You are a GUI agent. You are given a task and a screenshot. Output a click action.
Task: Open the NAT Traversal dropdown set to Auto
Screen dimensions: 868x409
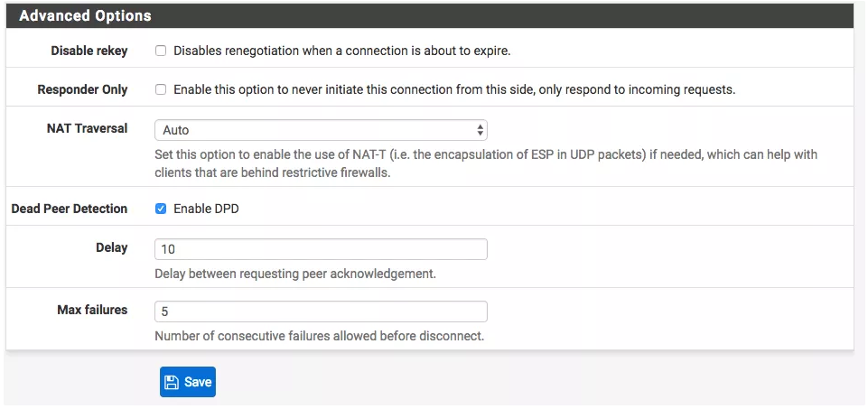tap(321, 130)
